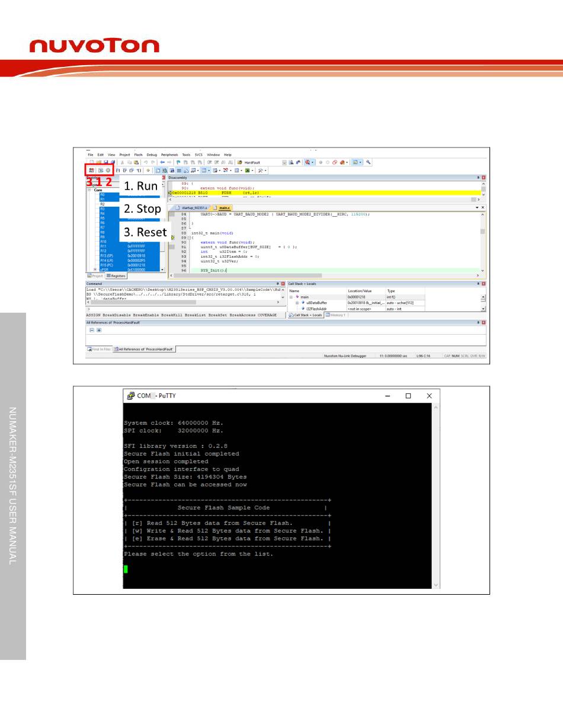Open the Project menu
Image resolution: width=563 pixels, height=728 pixels.
[x=124, y=155]
